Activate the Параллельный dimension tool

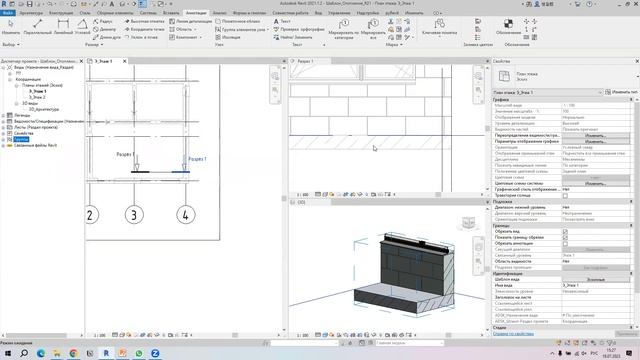tap(38, 27)
